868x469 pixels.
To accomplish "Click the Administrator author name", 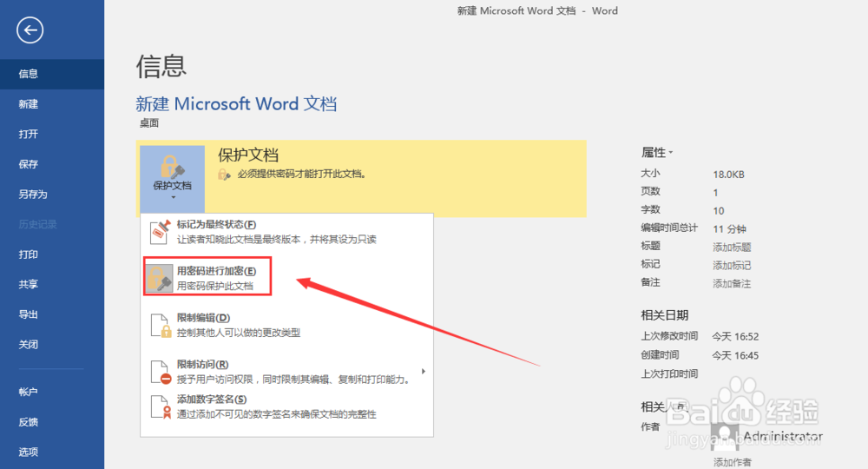I will click(783, 436).
